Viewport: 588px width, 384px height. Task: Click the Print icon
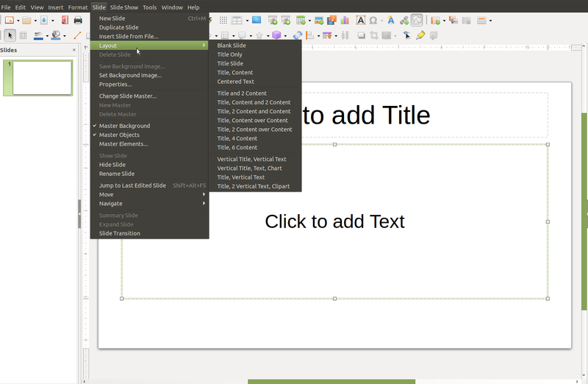tap(78, 21)
